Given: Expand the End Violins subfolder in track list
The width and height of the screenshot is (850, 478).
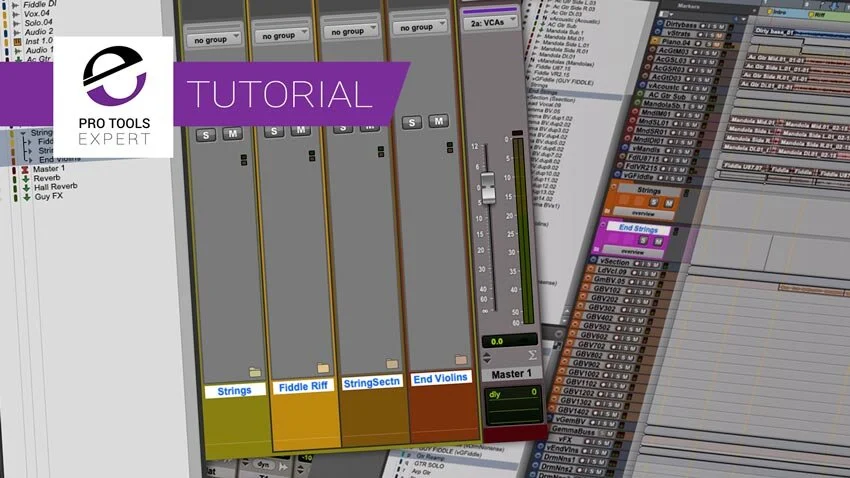Looking at the screenshot, I should (30, 160).
